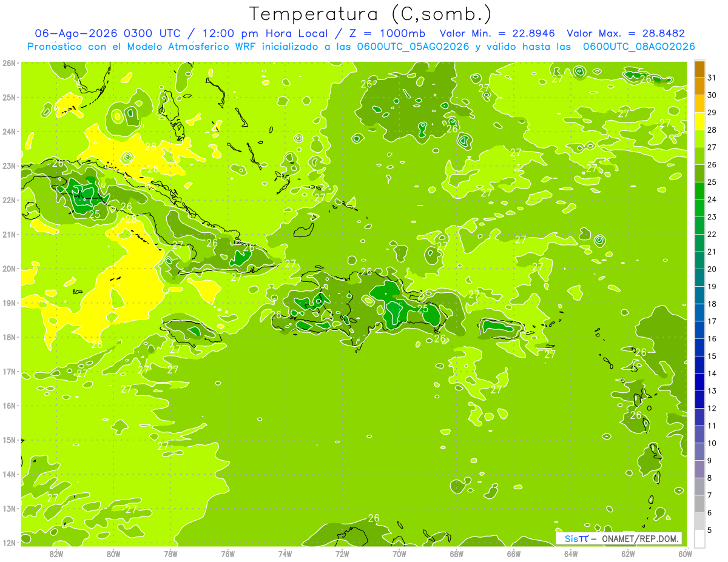728x562 pixels.
Task: Select 'Valor Max. = 28.8482' in header
Action: [x=626, y=33]
